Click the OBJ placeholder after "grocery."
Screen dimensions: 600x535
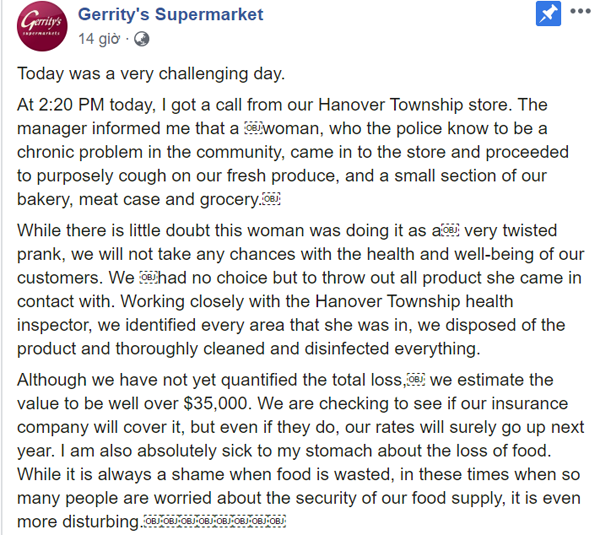pyautogui.click(x=272, y=200)
